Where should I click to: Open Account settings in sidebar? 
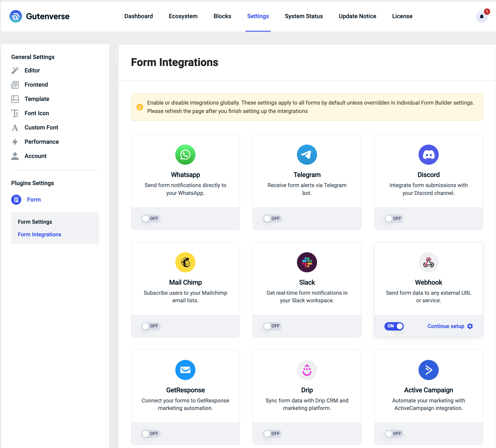[36, 156]
